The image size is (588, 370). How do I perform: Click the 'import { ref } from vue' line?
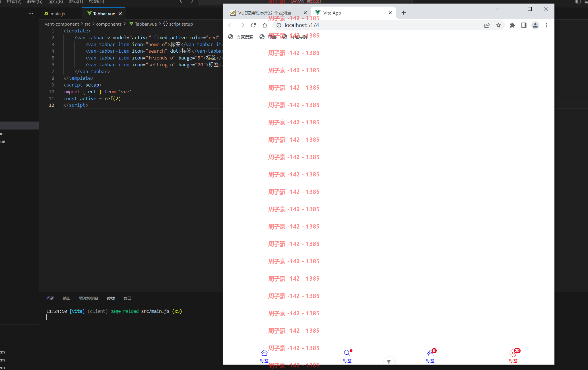point(98,92)
